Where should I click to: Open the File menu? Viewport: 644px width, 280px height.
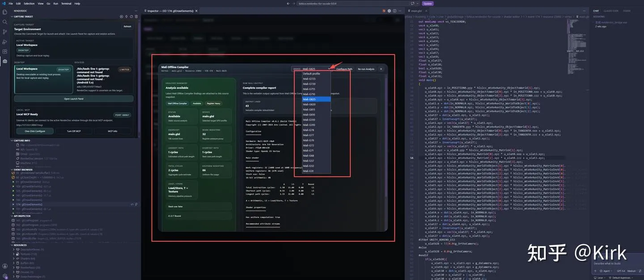(x=11, y=3)
